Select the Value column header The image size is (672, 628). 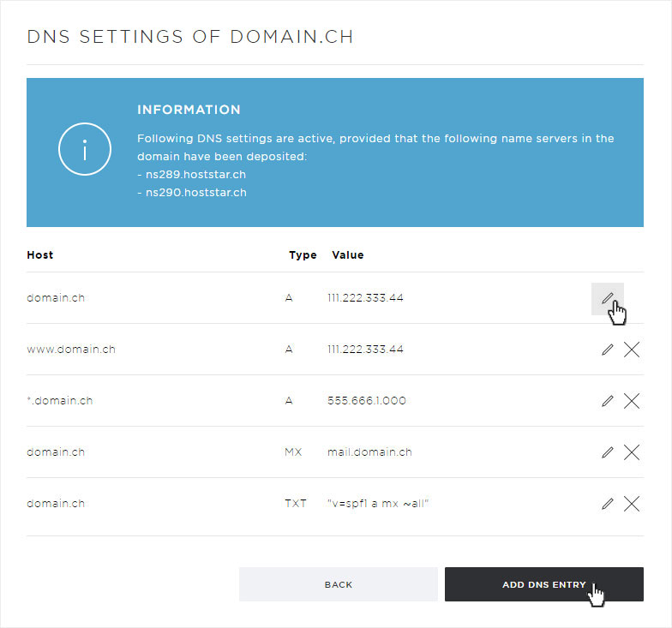point(348,255)
